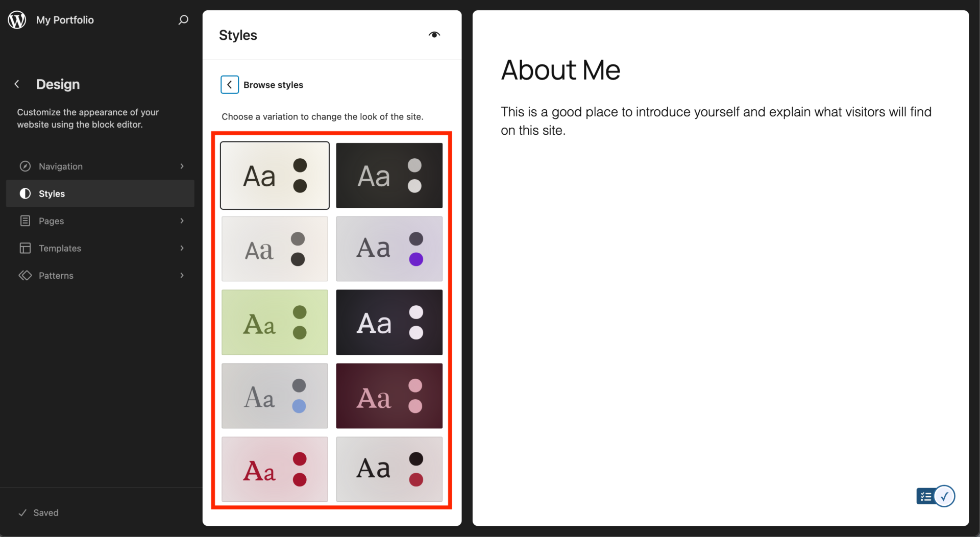
Task: Pick the purple-dot lavender style variation
Action: click(x=389, y=249)
